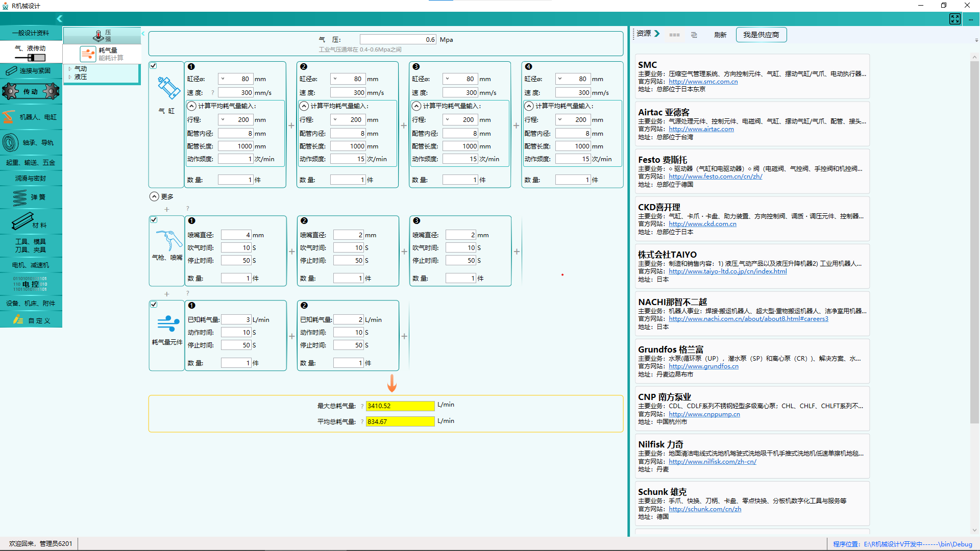Click the 我是供应商 button
Image resolution: width=980 pixels, height=551 pixels.
pyautogui.click(x=761, y=35)
